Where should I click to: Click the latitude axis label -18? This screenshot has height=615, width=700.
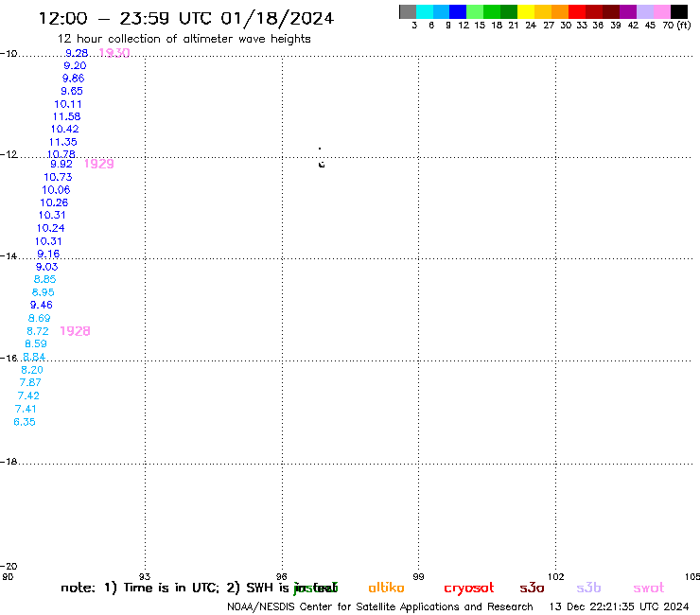pyautogui.click(x=9, y=462)
